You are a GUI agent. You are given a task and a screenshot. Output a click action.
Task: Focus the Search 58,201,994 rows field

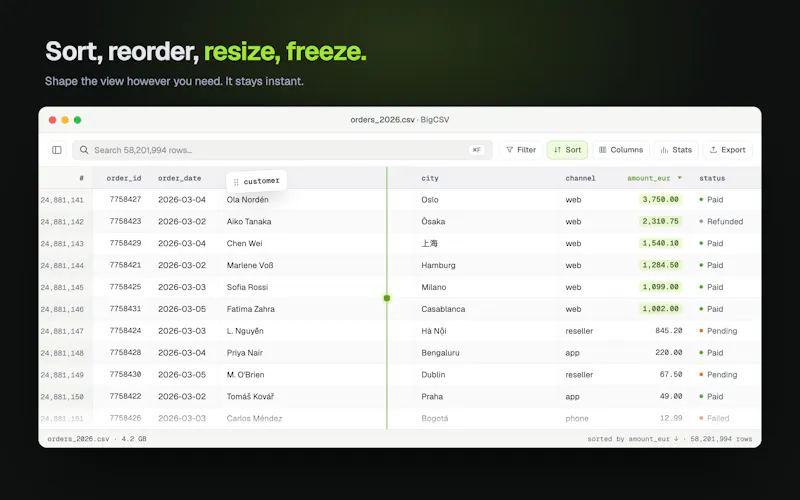click(x=282, y=150)
